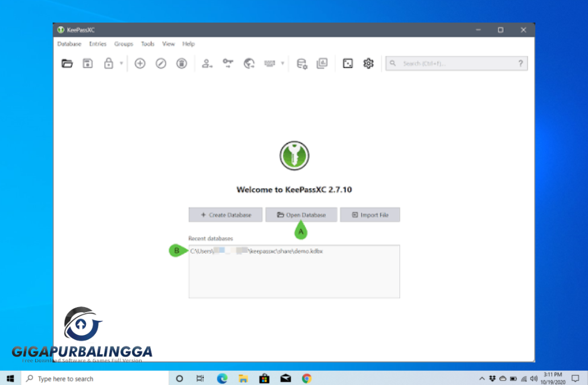Viewport: 588px width, 385px height.
Task: Open the Windows Start menu
Action: click(x=10, y=379)
